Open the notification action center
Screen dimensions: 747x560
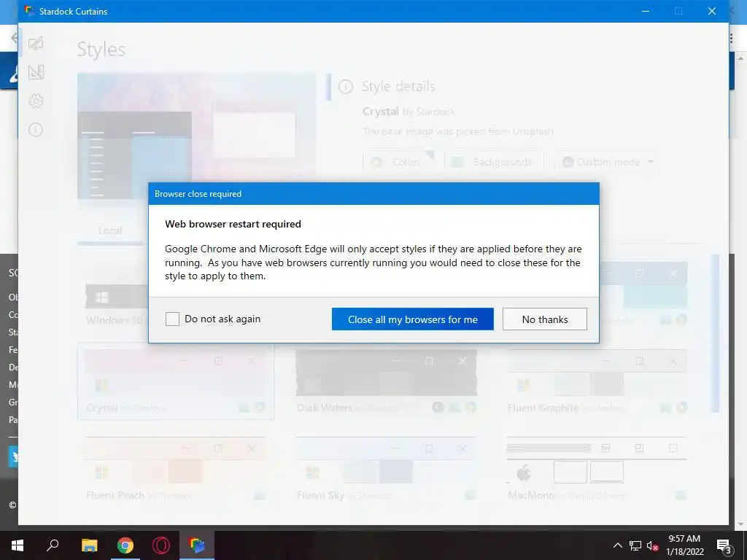point(724,545)
